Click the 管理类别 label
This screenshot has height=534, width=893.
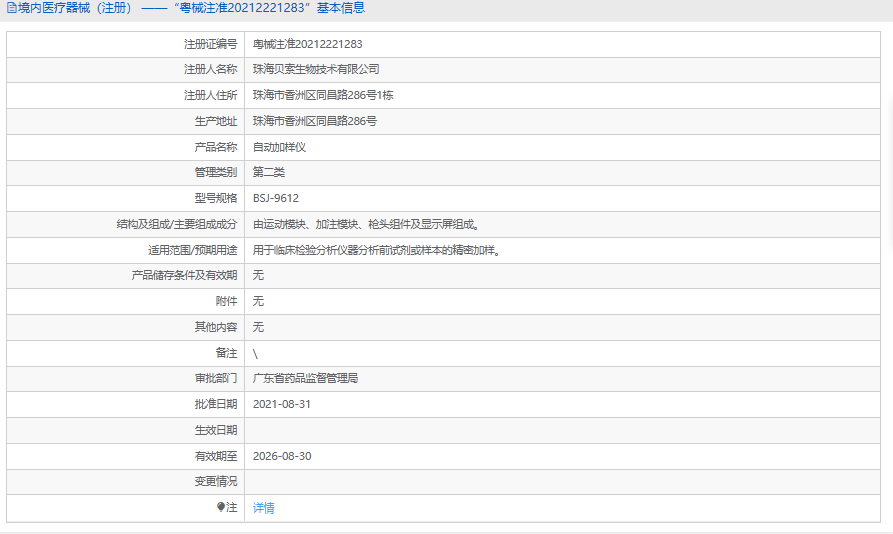(x=216, y=172)
